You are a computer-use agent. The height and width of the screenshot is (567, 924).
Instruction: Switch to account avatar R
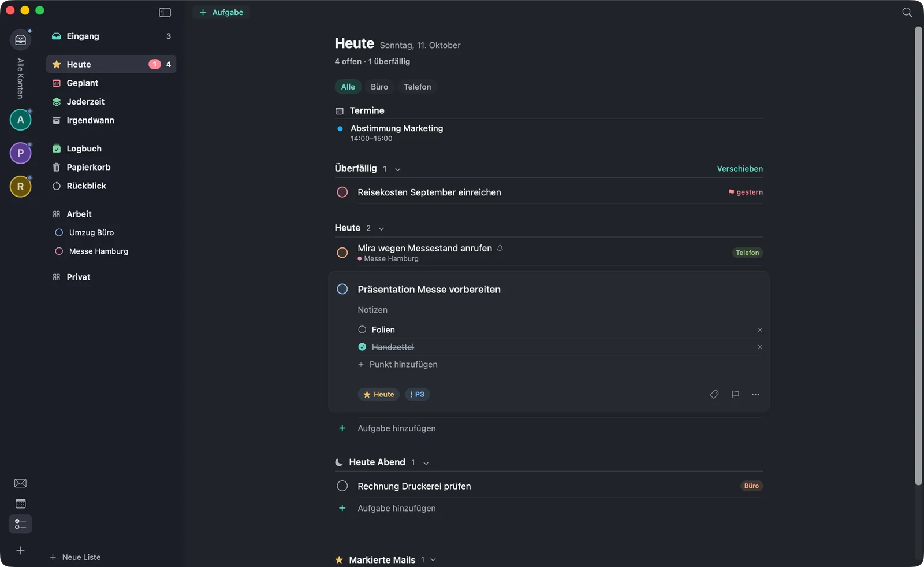click(21, 187)
